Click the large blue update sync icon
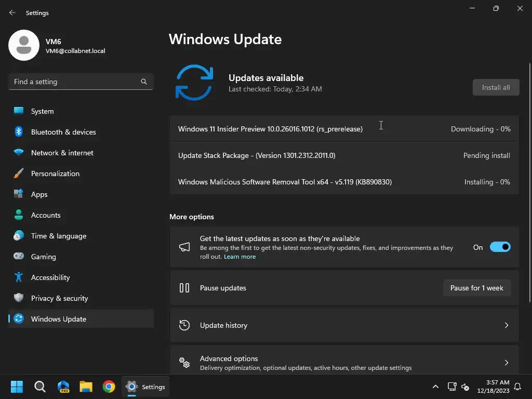This screenshot has width=532, height=399. click(x=194, y=83)
